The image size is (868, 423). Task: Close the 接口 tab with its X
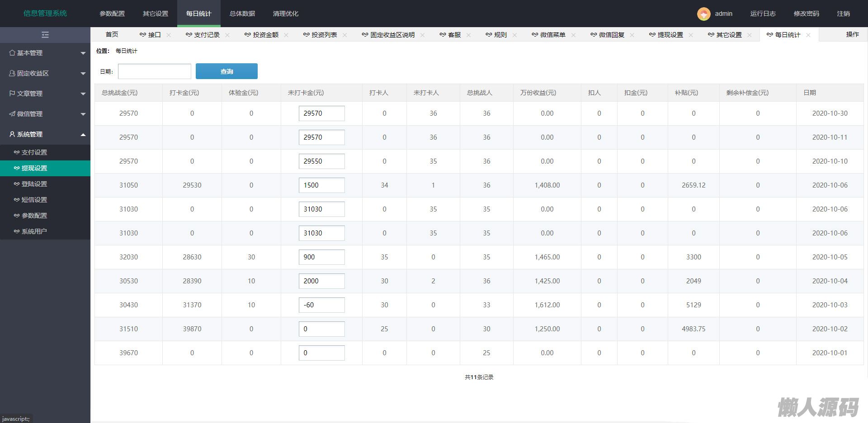tap(169, 35)
